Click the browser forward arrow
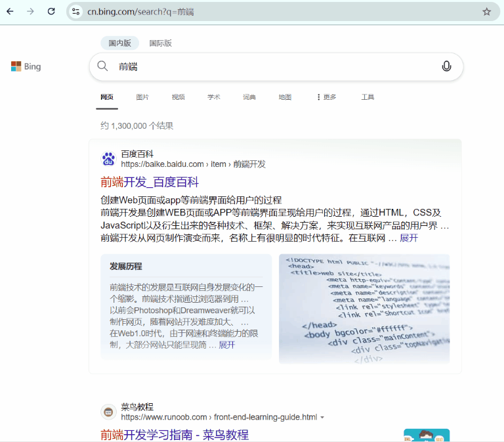Image resolution: width=504 pixels, height=442 pixels. (x=30, y=12)
